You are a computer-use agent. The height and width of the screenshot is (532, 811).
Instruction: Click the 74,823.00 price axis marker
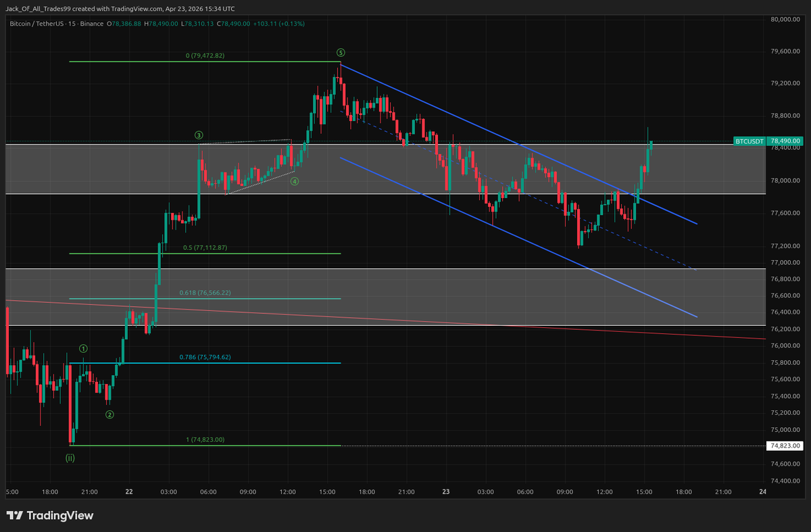point(785,445)
